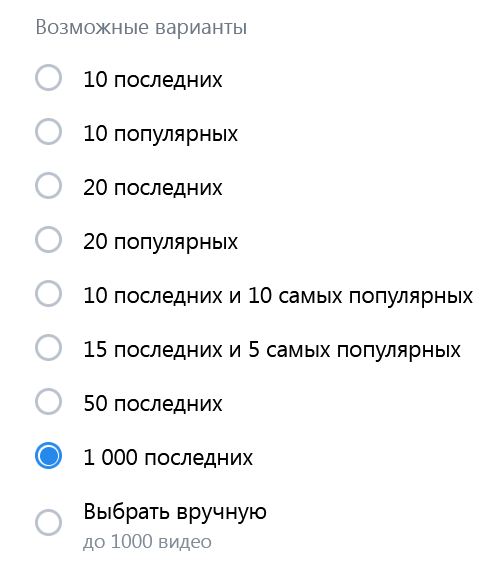Click the "до 1000 видео" hint text
504x580 pixels.
(147, 542)
